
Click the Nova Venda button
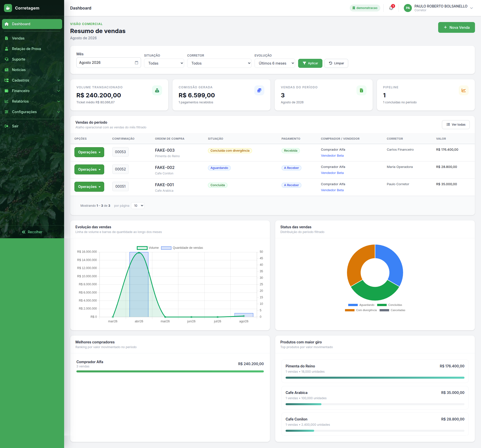[456, 28]
